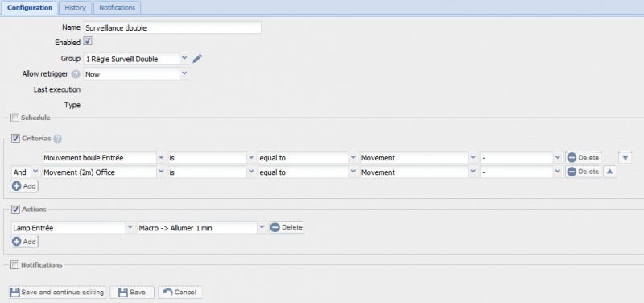Click the Name input field
This screenshot has width=644, height=303.
172,28
